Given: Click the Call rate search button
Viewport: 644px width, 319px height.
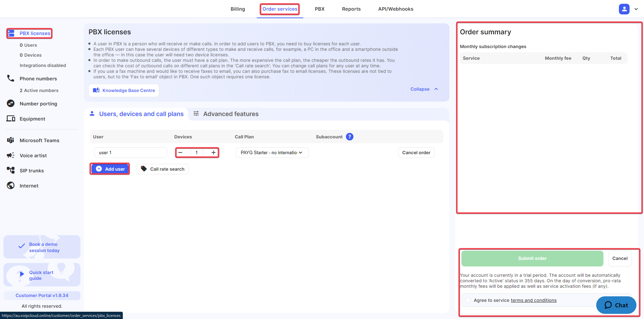Looking at the screenshot, I should 162,169.
